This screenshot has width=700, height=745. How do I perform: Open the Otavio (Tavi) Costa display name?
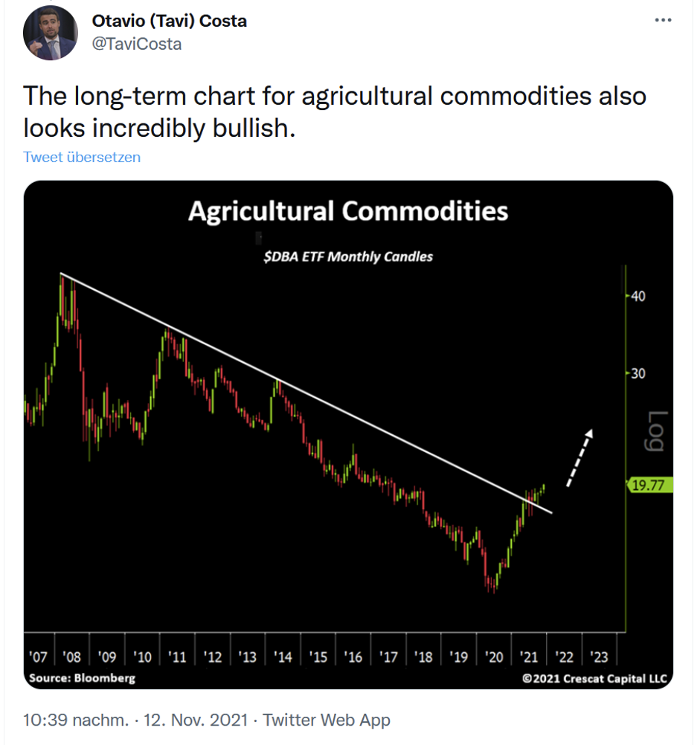pos(169,21)
